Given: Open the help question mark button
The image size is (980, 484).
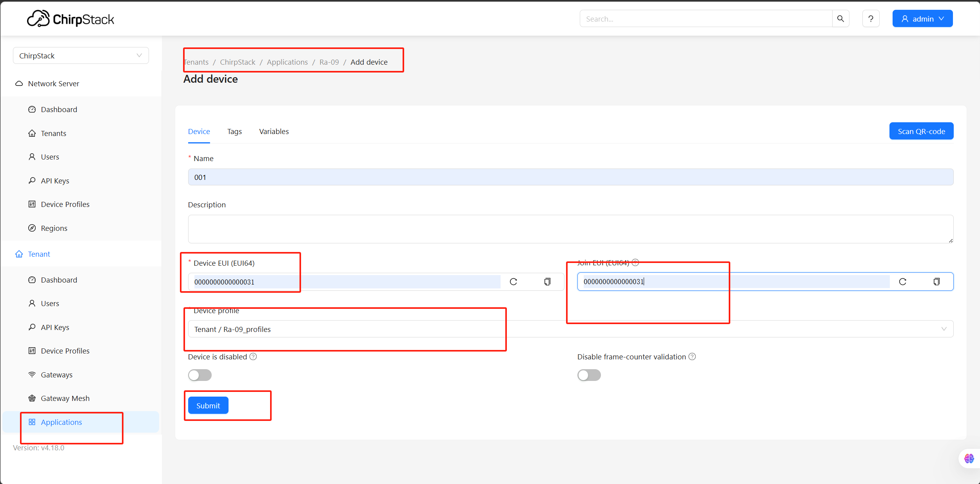Looking at the screenshot, I should click(x=871, y=18).
